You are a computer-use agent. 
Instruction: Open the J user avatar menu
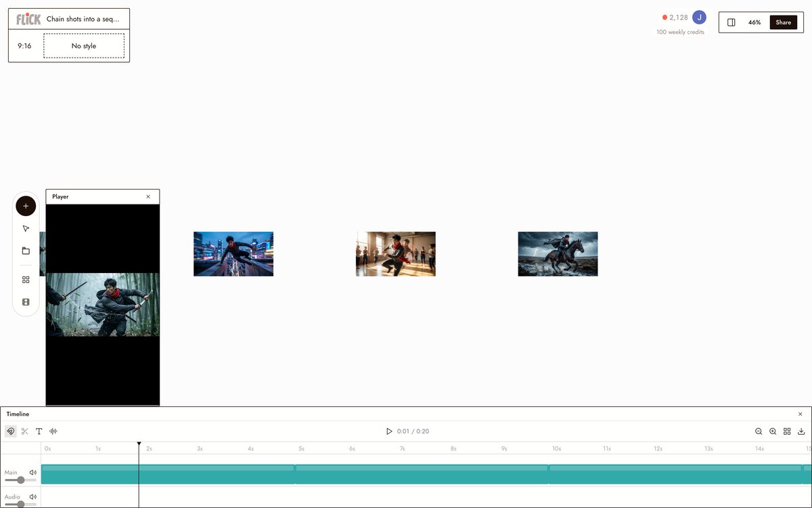point(700,18)
